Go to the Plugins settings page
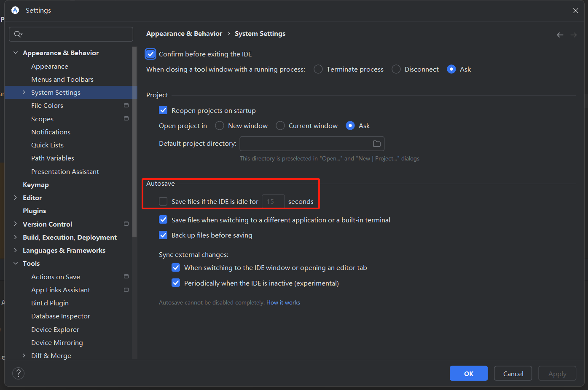Image resolution: width=588 pixels, height=390 pixels. click(35, 211)
